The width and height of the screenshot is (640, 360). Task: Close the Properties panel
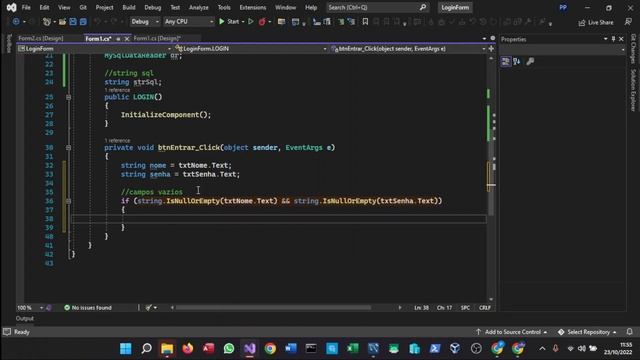pos(621,39)
